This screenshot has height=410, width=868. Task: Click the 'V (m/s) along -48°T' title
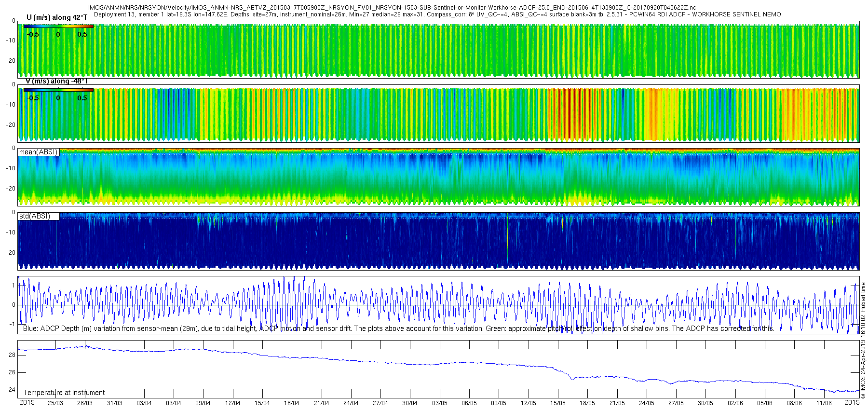(x=56, y=81)
